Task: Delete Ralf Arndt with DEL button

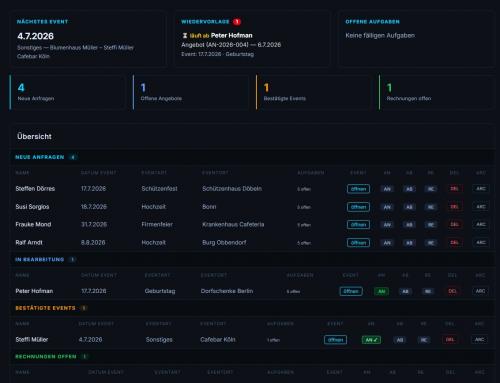Action: (x=454, y=242)
